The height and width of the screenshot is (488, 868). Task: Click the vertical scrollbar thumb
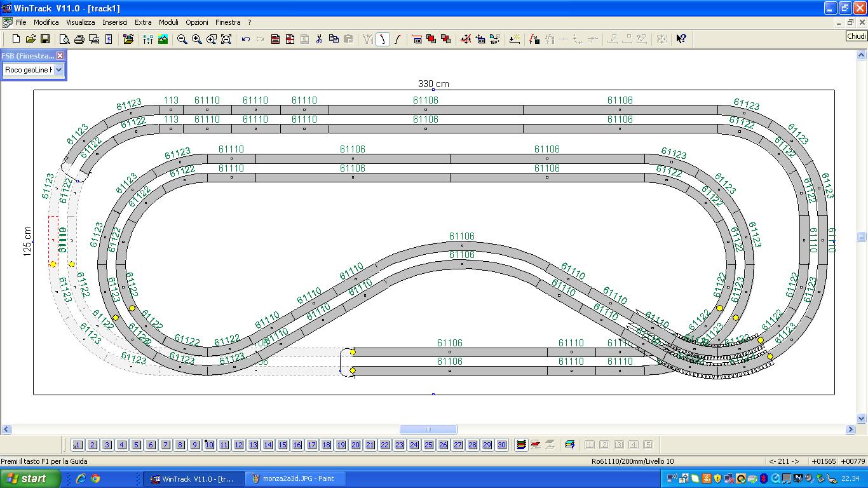click(x=862, y=237)
